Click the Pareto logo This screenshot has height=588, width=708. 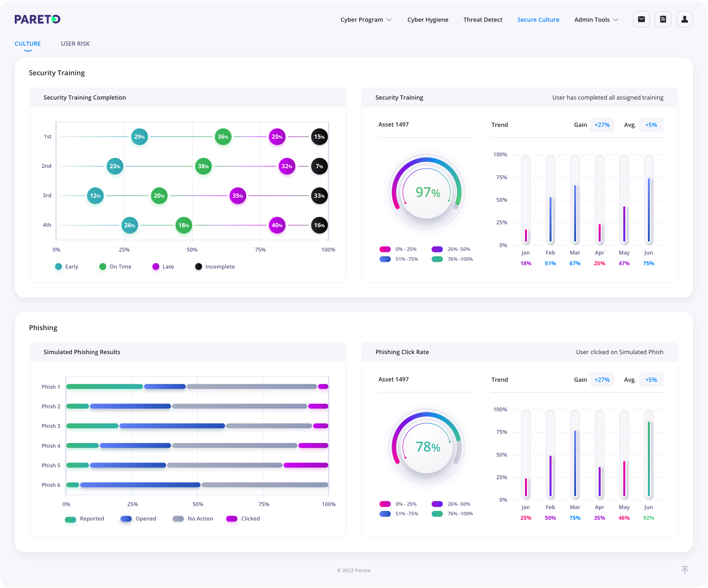[37, 19]
